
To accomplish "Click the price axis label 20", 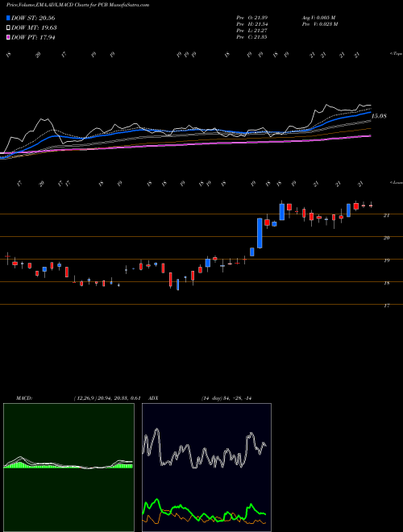I will pyautogui.click(x=386, y=238).
